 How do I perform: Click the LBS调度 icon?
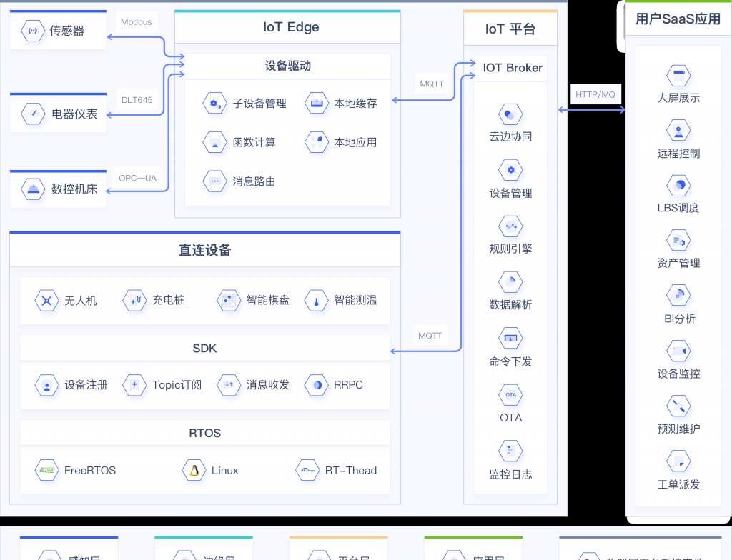coord(679,186)
